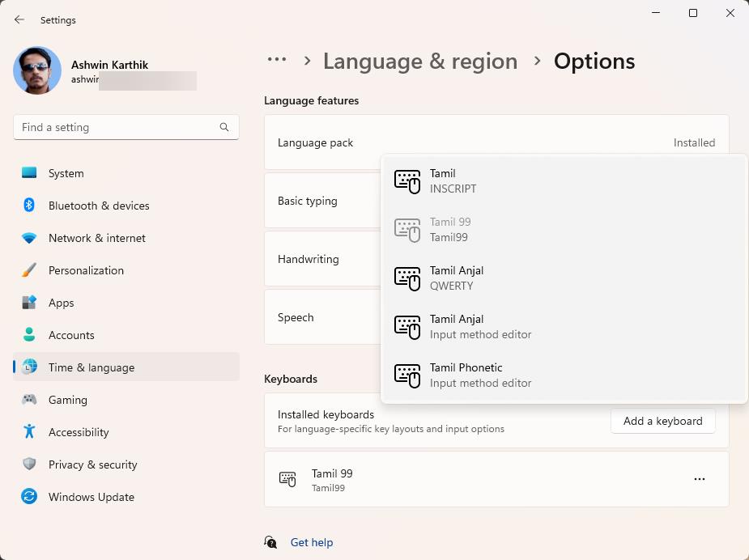Open Privacy & security settings
The width and height of the screenshot is (749, 560).
pyautogui.click(x=126, y=464)
